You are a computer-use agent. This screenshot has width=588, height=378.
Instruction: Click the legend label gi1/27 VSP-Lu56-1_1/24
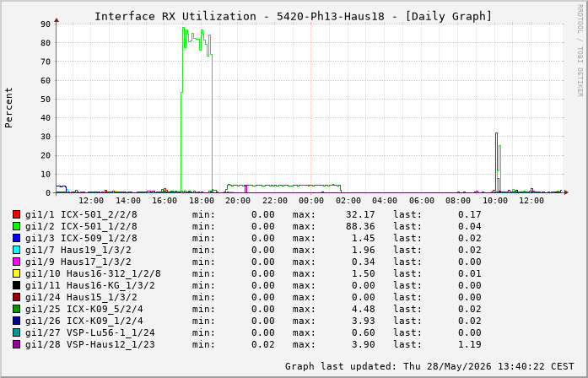point(90,332)
